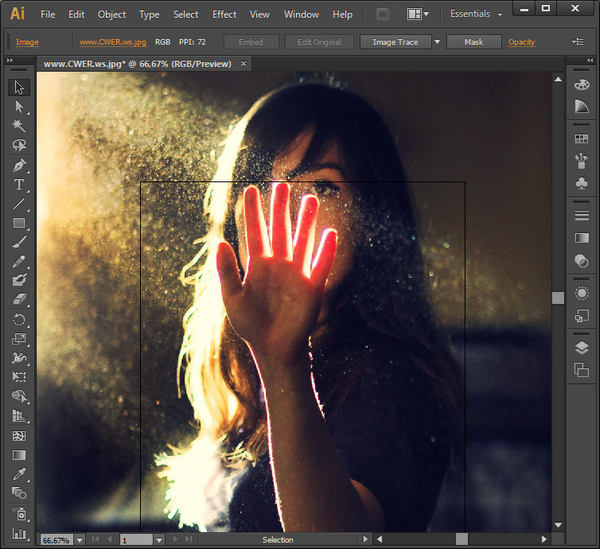600x549 pixels.
Task: Select the Selection tool (black arrow)
Action: click(x=19, y=87)
